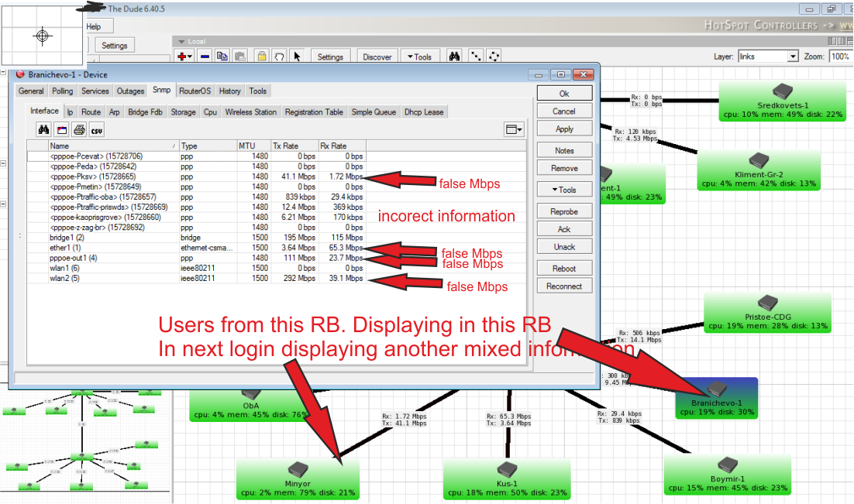Open the Zoom field showing 100%
This screenshot has width=854, height=504.
[x=840, y=56]
